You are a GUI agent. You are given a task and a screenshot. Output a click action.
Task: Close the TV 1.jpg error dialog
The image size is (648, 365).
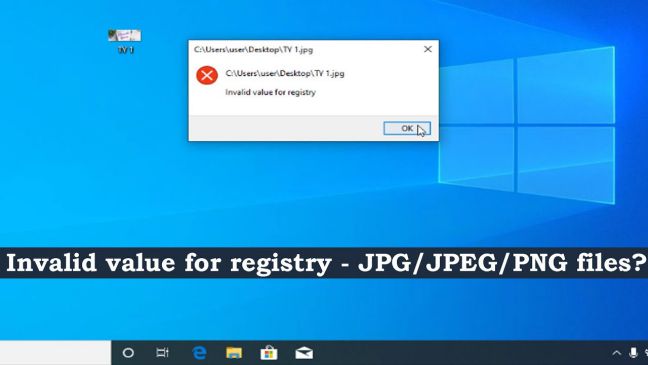point(428,49)
